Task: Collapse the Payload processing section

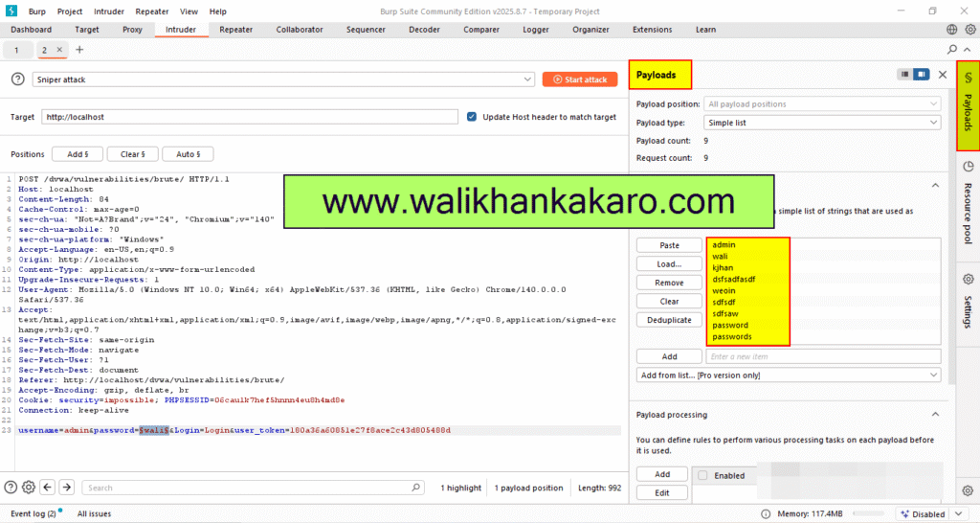Action: click(935, 414)
